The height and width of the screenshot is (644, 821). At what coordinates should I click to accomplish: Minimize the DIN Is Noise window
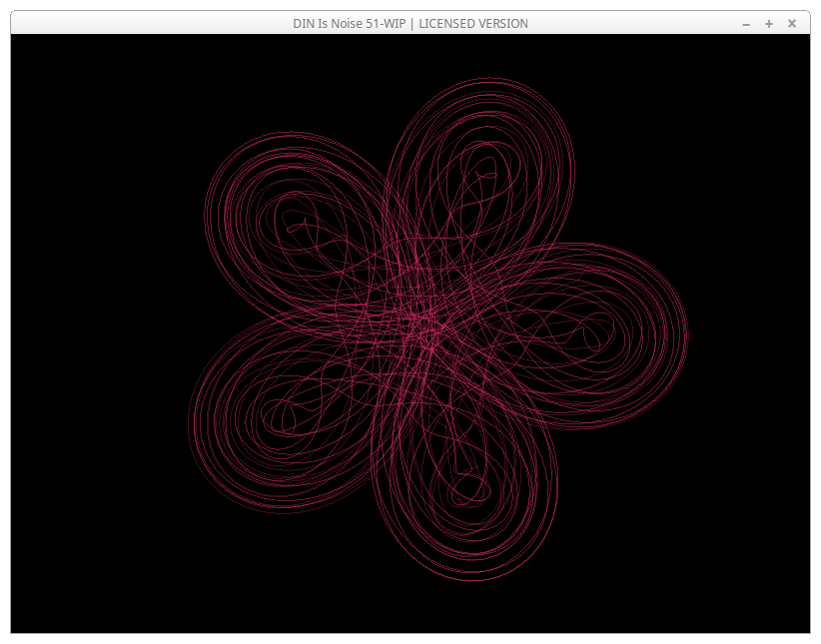(x=746, y=24)
